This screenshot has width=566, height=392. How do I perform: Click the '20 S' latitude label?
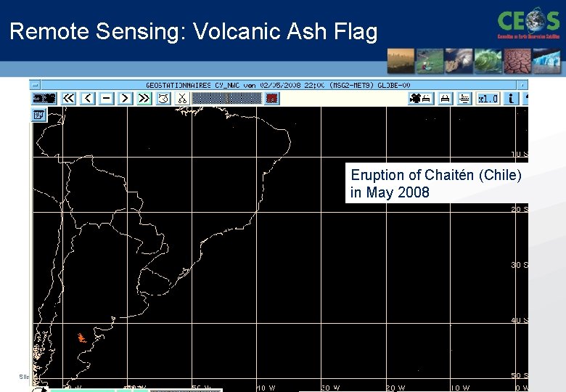(x=520, y=209)
